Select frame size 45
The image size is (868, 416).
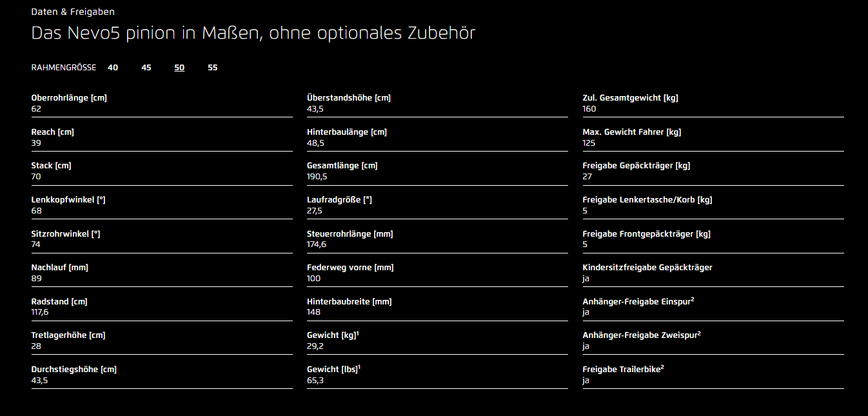tap(146, 68)
